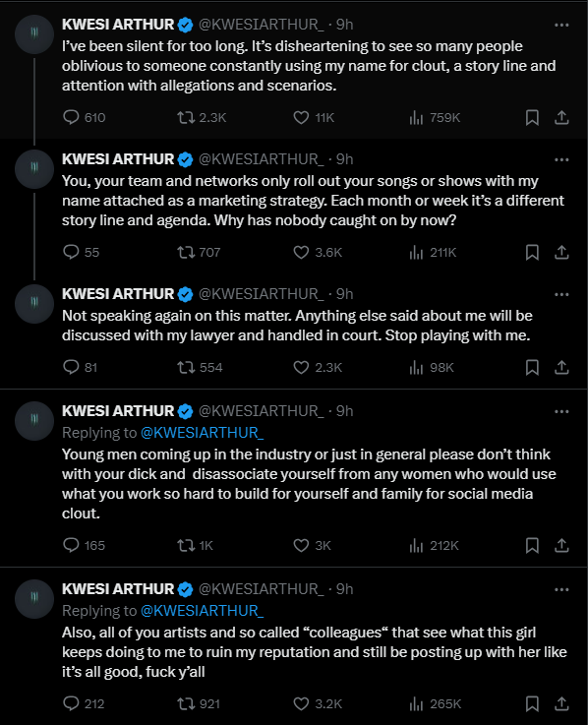View analytics showing 759K views
The image size is (588, 725).
435,117
